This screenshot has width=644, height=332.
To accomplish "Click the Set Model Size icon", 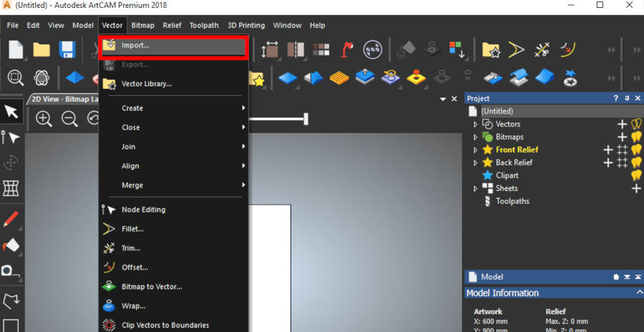I will (270, 49).
